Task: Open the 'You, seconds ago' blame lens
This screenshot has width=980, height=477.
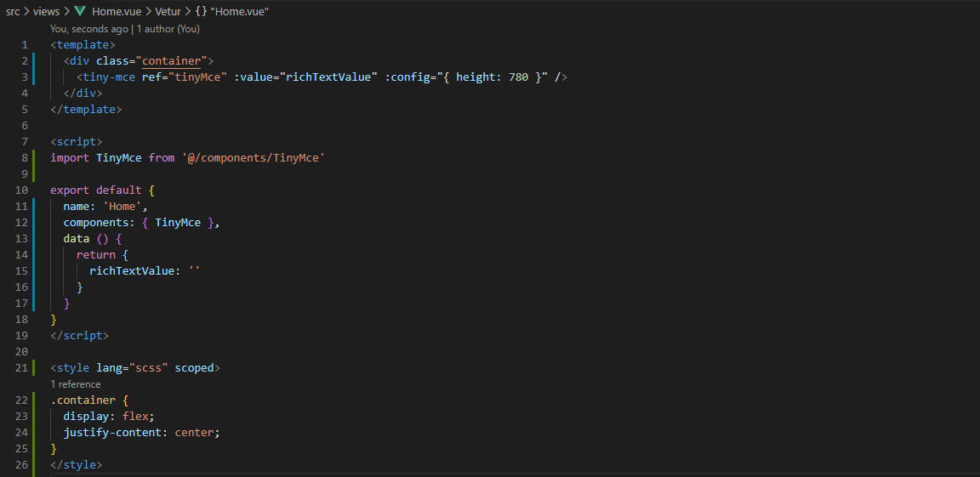Action: [89, 29]
